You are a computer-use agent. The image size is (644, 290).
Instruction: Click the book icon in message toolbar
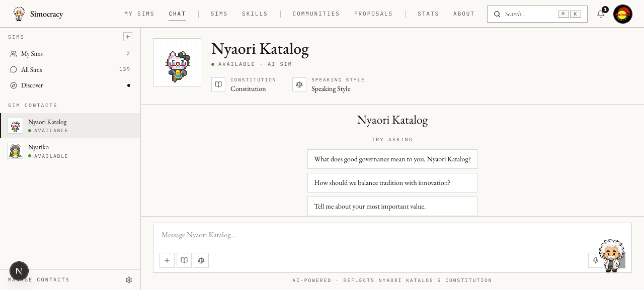click(184, 260)
